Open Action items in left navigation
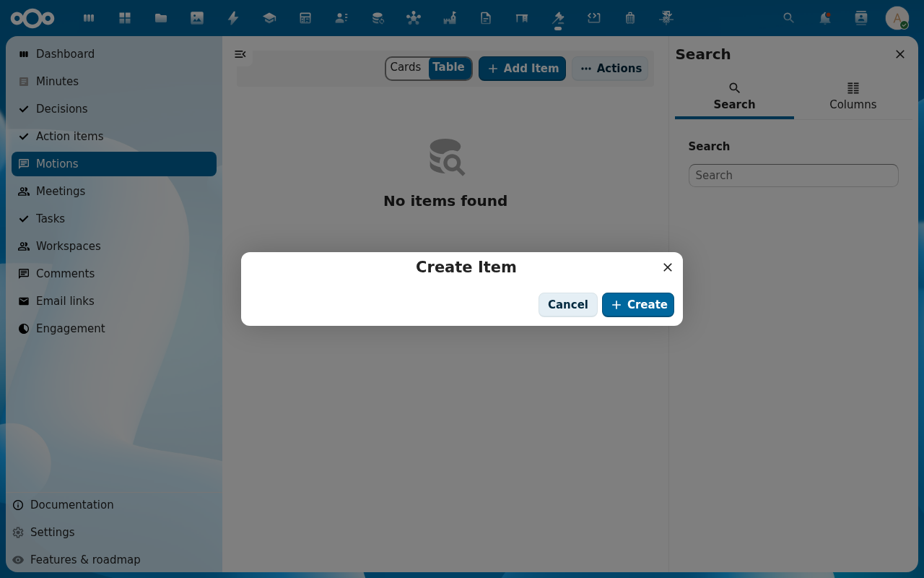 (114, 137)
